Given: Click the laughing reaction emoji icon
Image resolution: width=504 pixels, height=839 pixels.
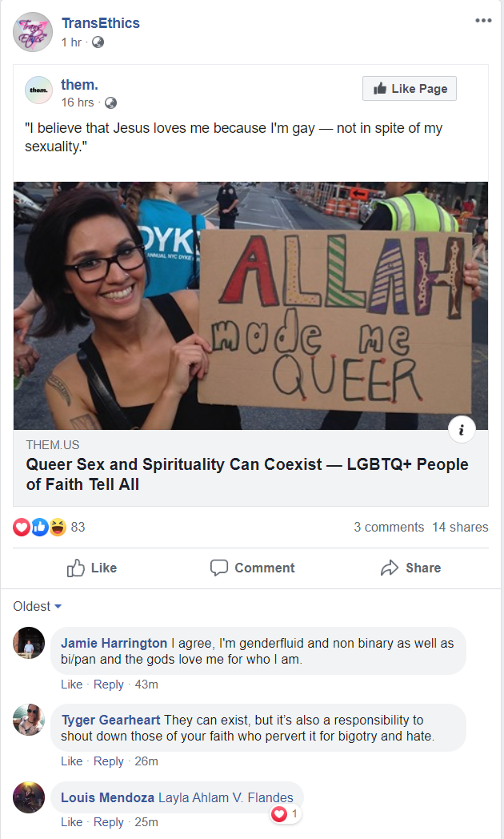Looking at the screenshot, I should pos(58,527).
